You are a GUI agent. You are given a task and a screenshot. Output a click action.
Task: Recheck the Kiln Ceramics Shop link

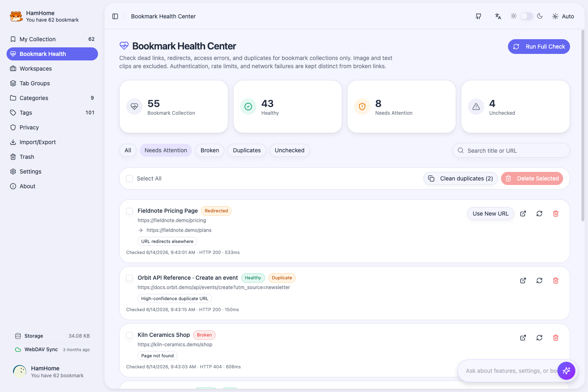539,338
